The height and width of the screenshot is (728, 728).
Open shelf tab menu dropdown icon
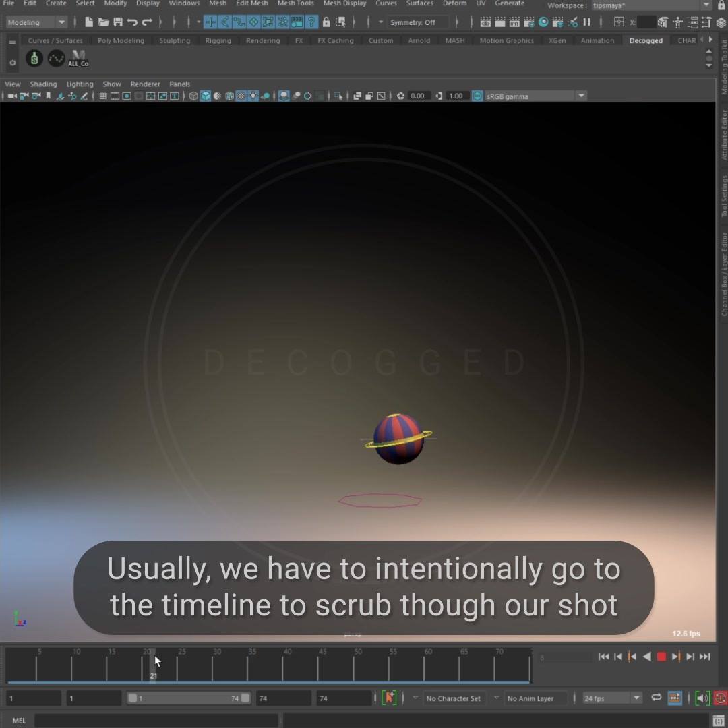(x=13, y=42)
